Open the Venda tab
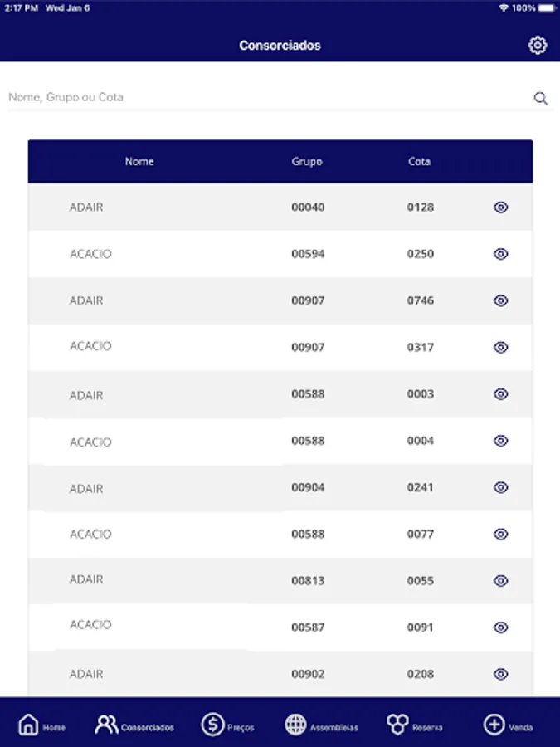 click(508, 725)
